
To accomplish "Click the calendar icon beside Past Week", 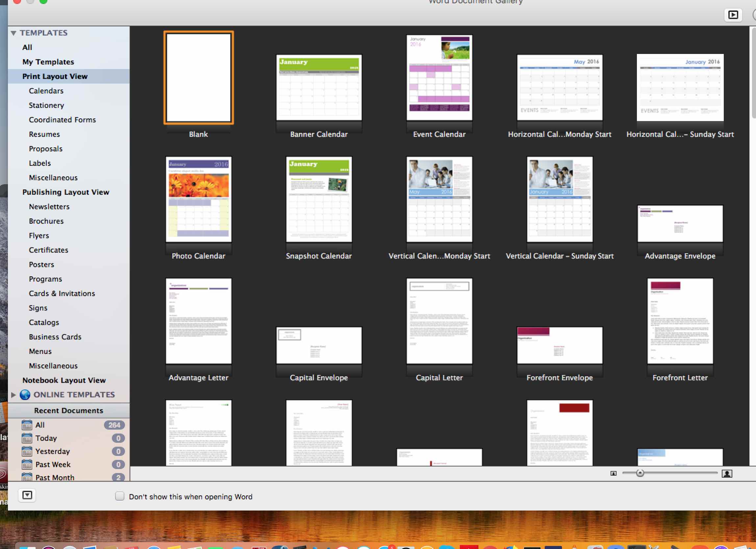I will coord(27,464).
